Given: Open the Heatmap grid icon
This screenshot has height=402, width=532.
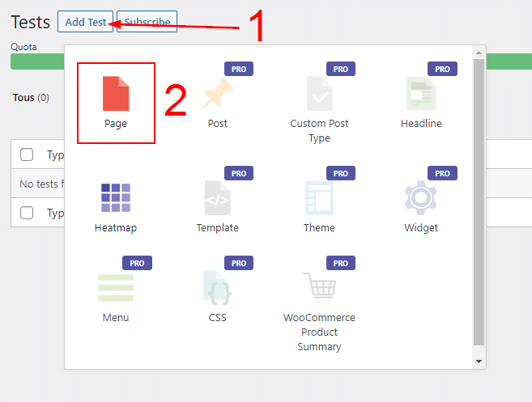Looking at the screenshot, I should 116,197.
